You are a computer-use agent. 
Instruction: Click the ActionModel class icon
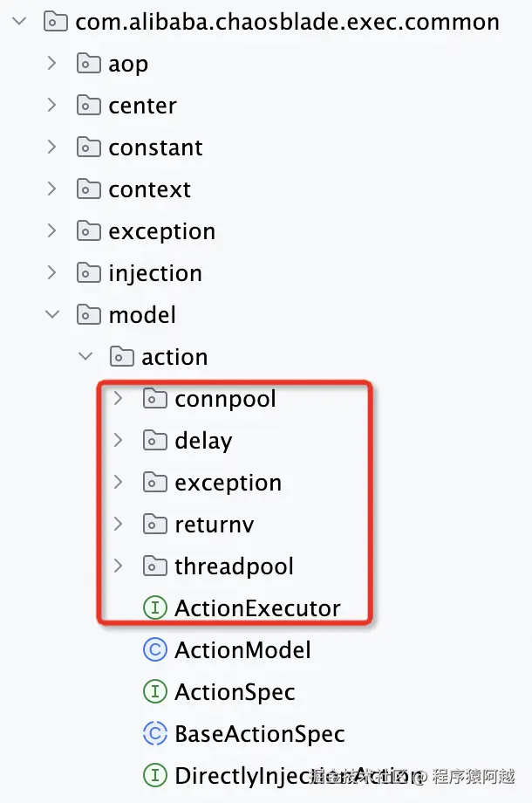coord(154,650)
